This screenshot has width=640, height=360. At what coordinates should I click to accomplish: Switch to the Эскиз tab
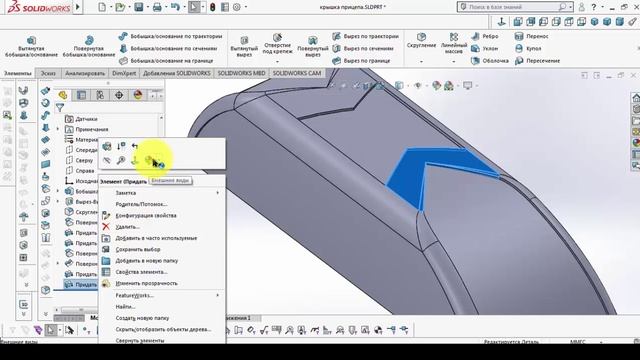48,73
